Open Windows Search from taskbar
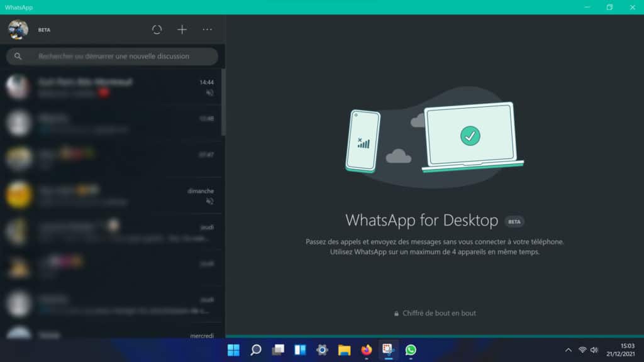This screenshot has height=362, width=644. (256, 350)
